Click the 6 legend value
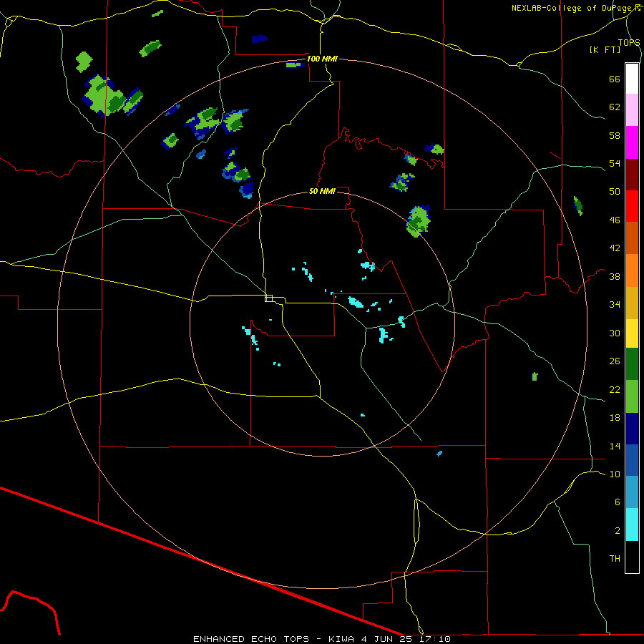644x644 pixels. point(618,502)
